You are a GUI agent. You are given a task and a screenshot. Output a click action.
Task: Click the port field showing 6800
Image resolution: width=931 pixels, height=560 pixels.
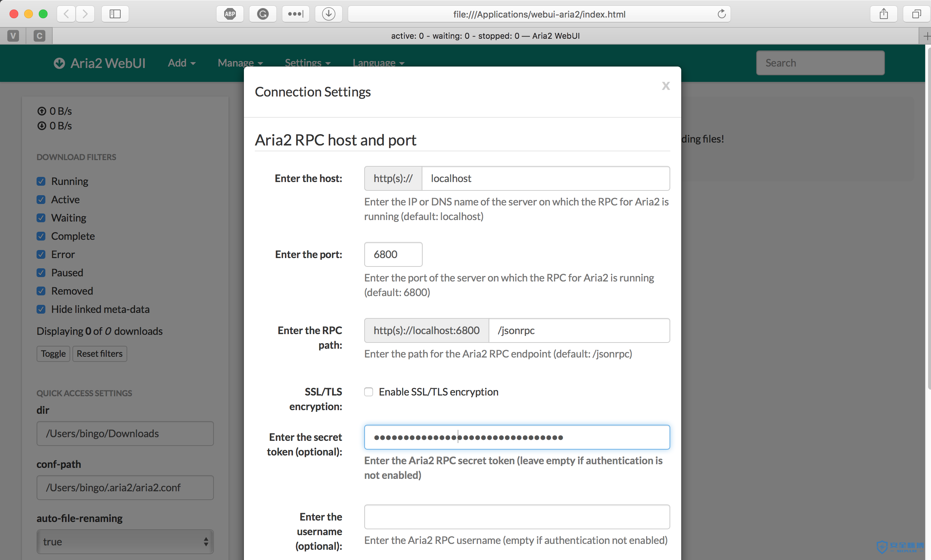[x=393, y=254]
